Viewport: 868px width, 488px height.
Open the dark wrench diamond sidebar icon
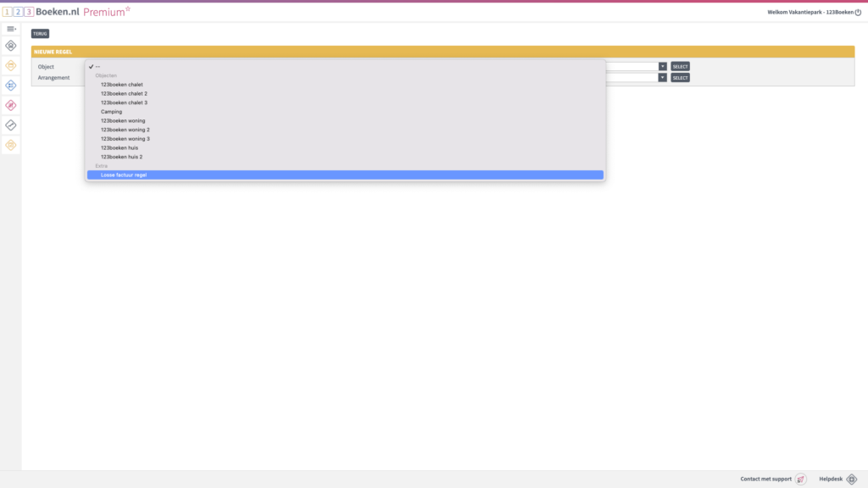tap(11, 125)
